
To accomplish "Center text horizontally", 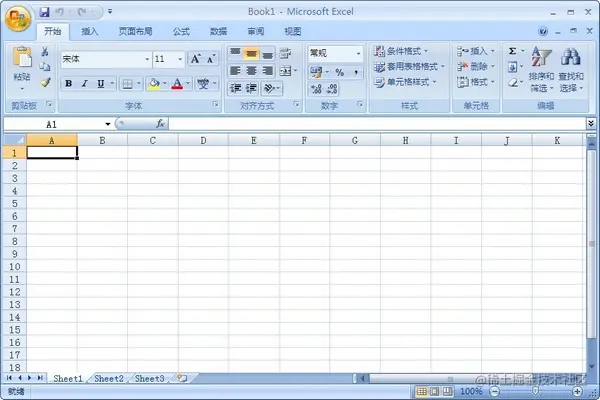I will (x=251, y=71).
